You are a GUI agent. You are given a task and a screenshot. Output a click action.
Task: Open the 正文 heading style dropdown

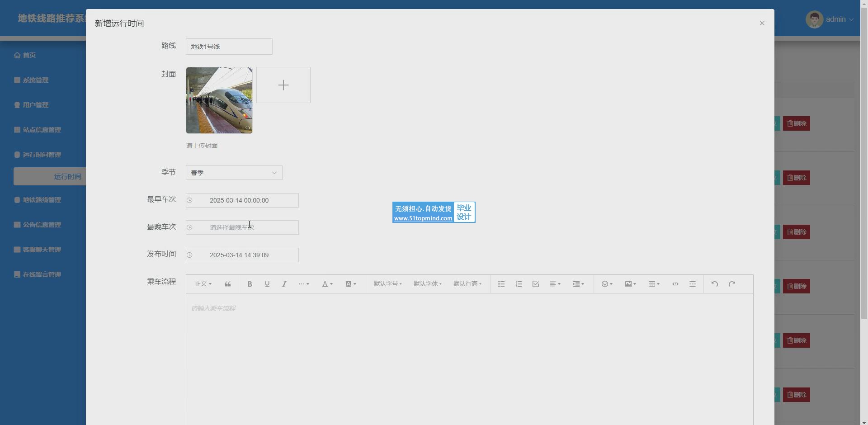203,284
